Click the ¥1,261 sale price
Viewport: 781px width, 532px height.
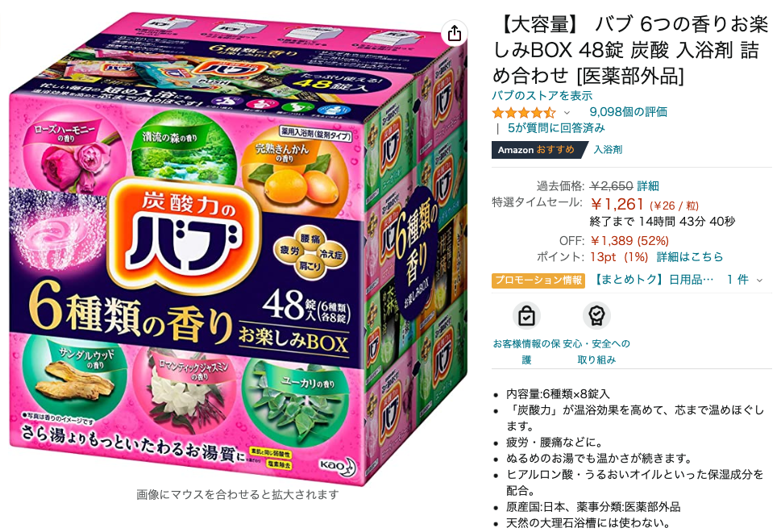coord(617,204)
